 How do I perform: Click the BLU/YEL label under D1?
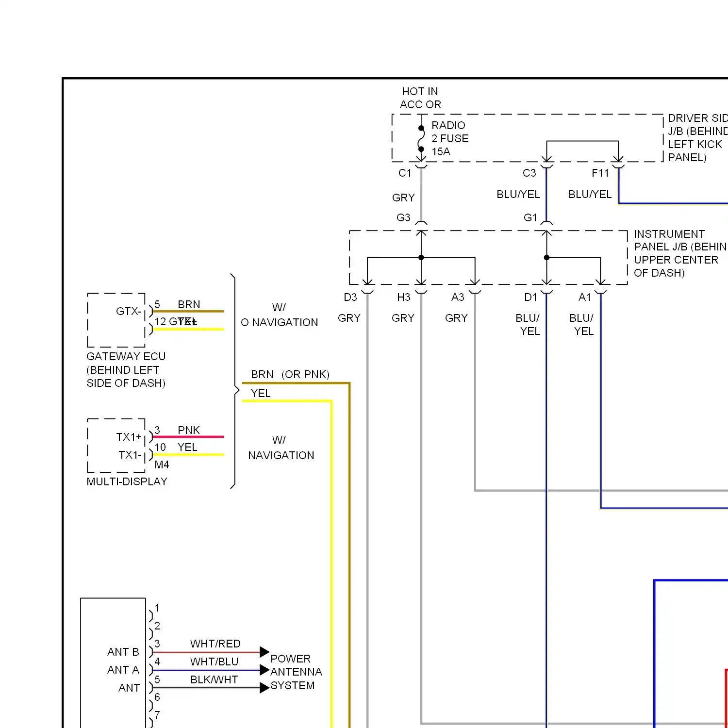tap(528, 325)
